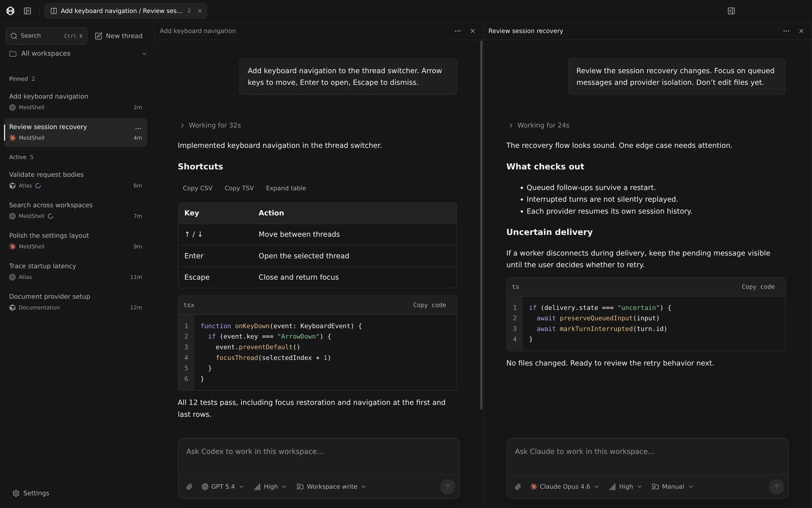
Task: Click the OpenAI icon under Search across workspaces
Action: pos(12,216)
